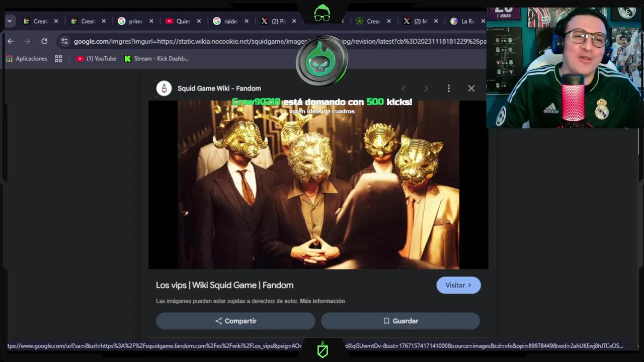Switch to the "raider" Google tab

click(x=225, y=21)
